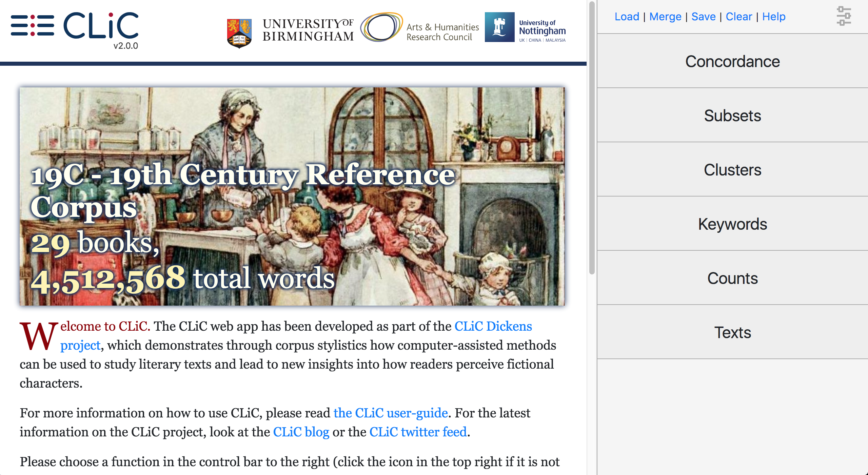Expand the Counts section
The width and height of the screenshot is (868, 475).
(732, 278)
